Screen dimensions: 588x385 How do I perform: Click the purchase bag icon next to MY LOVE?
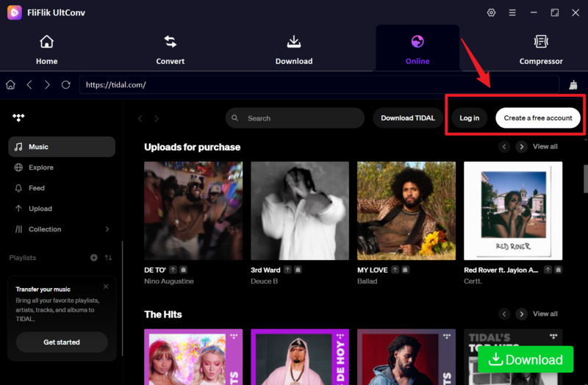[x=405, y=270]
